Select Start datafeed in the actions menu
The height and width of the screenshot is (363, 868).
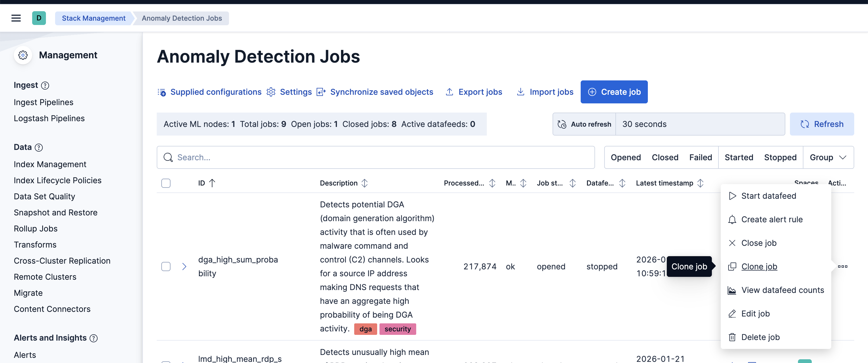(769, 196)
